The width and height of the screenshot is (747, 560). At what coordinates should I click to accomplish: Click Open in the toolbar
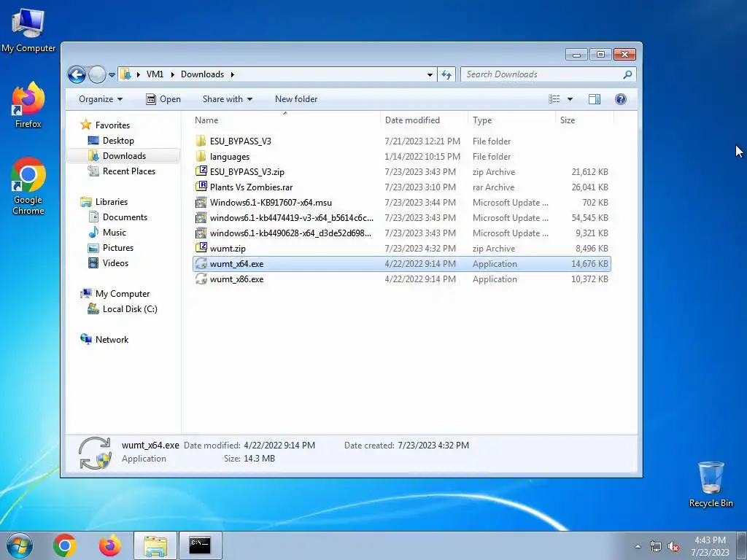tap(163, 99)
